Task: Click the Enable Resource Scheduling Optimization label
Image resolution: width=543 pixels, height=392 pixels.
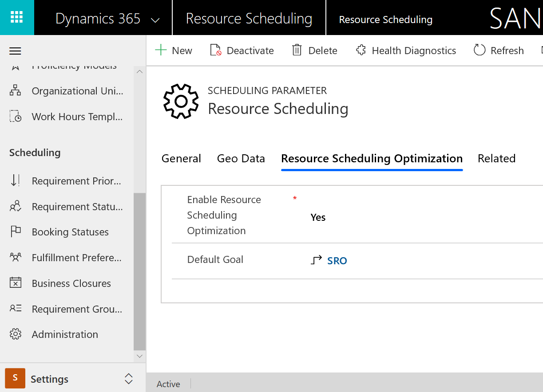Action: [x=224, y=215]
